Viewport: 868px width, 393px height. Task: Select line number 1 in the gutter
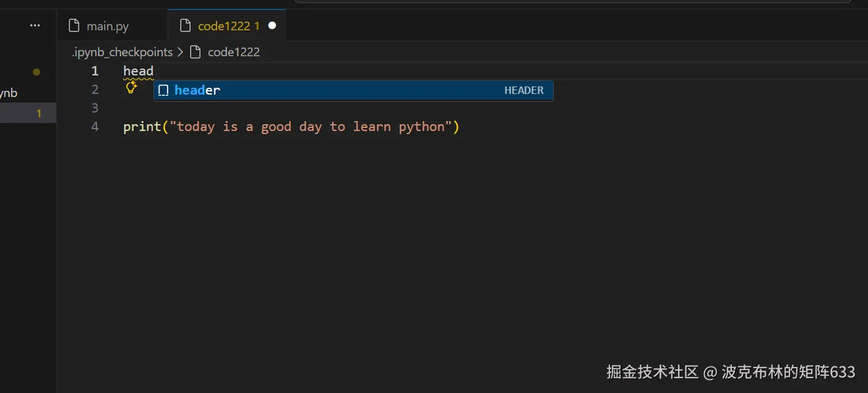95,71
